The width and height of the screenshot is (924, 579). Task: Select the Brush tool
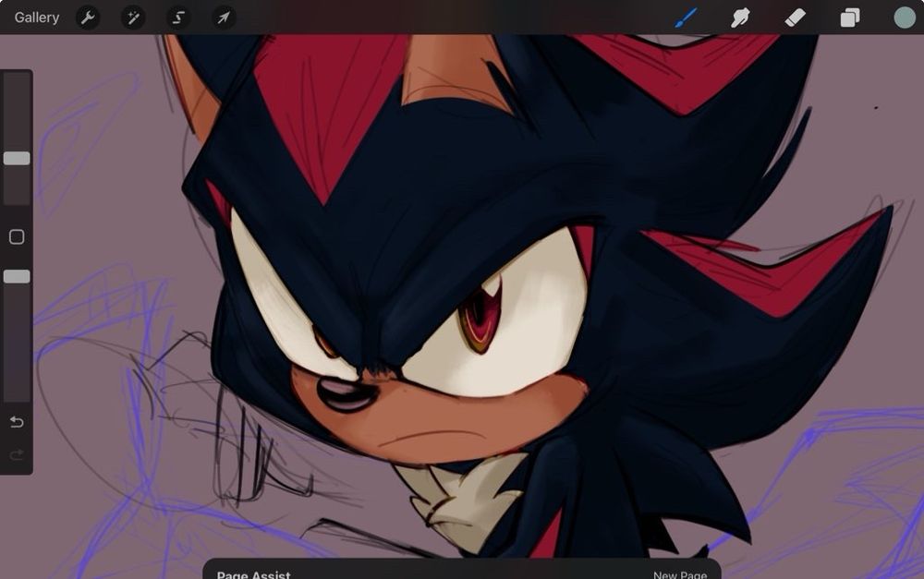click(686, 18)
